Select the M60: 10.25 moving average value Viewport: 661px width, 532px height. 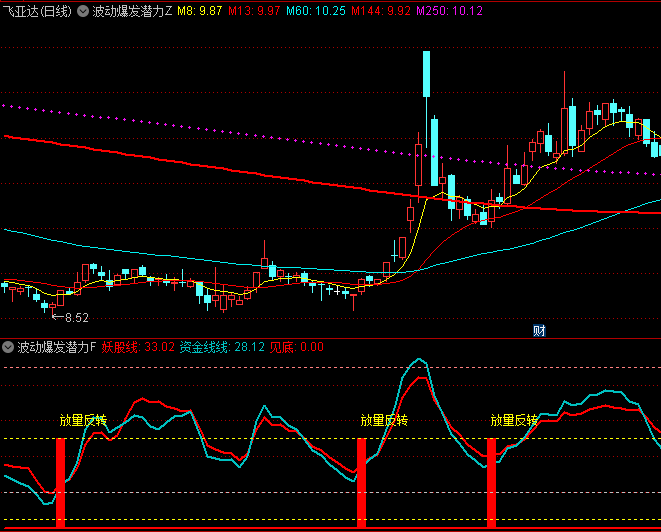(x=316, y=11)
